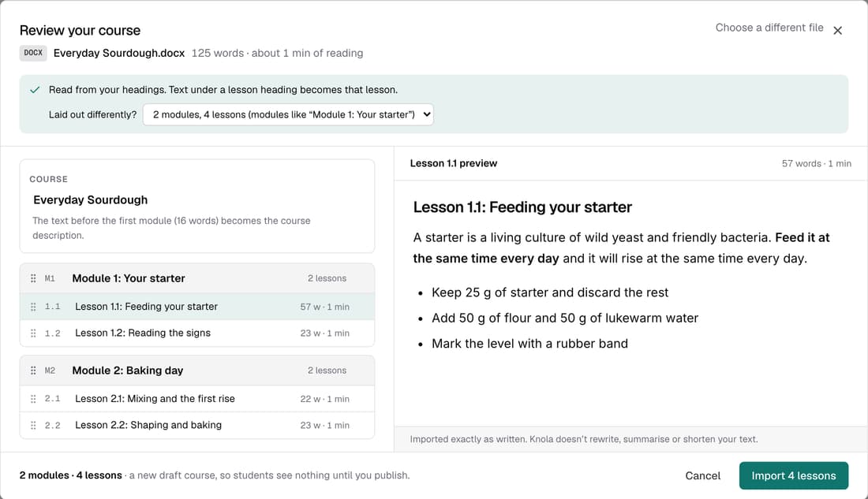Click Import 4 lessons button
This screenshot has width=868, height=499.
793,476
